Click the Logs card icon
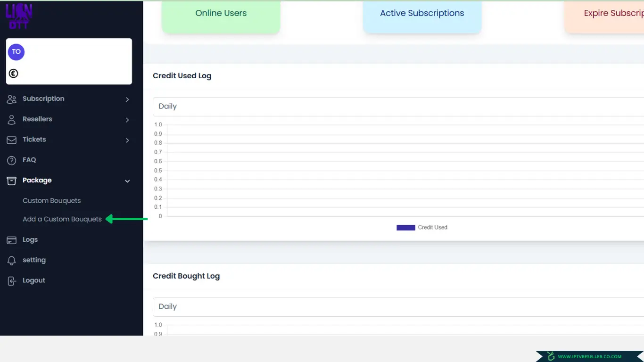The image size is (644, 362). pos(11,240)
